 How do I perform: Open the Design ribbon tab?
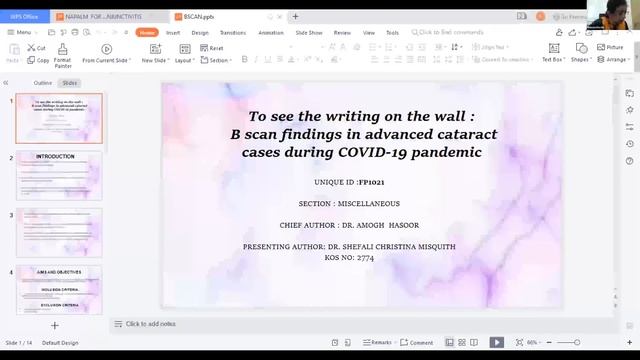(x=200, y=33)
